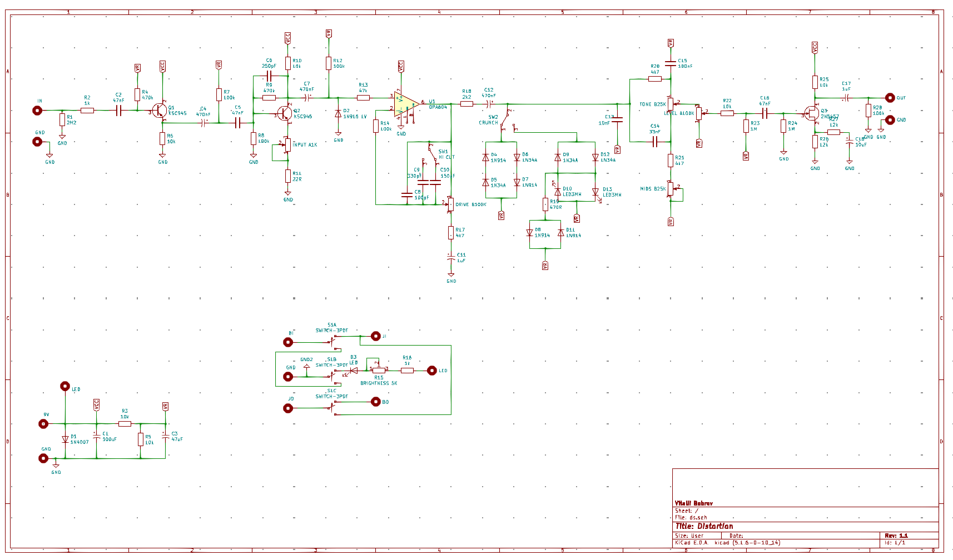The height and width of the screenshot is (560, 953).
Task: Click the 'Rev: 1.1' revision text
Action: [x=896, y=536]
